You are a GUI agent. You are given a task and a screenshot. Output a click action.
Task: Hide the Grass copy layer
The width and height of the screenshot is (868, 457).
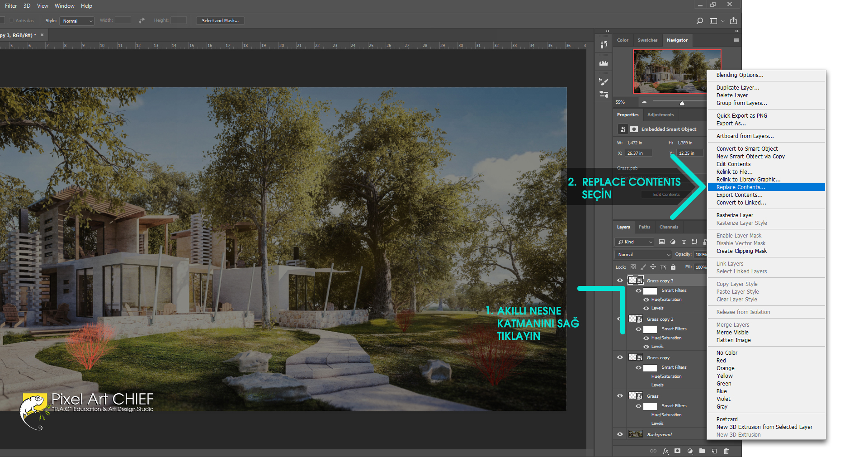click(620, 357)
